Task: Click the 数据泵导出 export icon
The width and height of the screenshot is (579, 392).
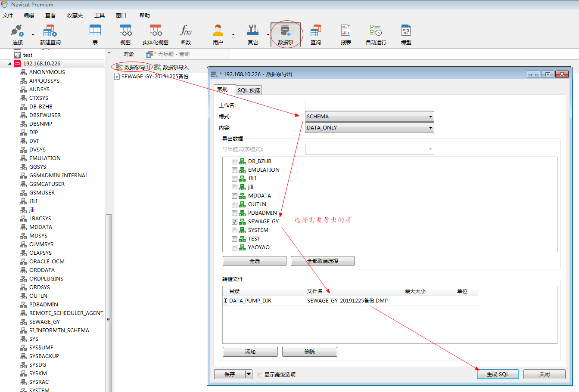Action: pyautogui.click(x=119, y=67)
